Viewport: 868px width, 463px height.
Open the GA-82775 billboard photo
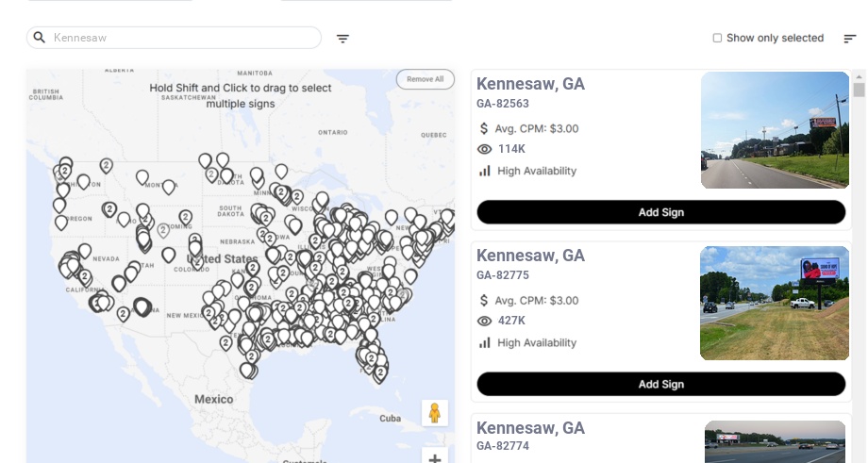(x=775, y=303)
